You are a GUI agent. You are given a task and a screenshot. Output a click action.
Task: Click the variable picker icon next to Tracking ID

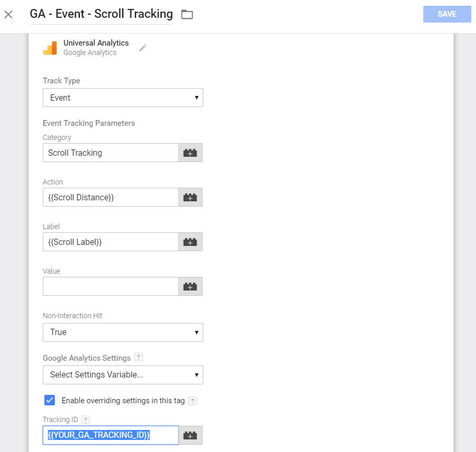(x=190, y=435)
